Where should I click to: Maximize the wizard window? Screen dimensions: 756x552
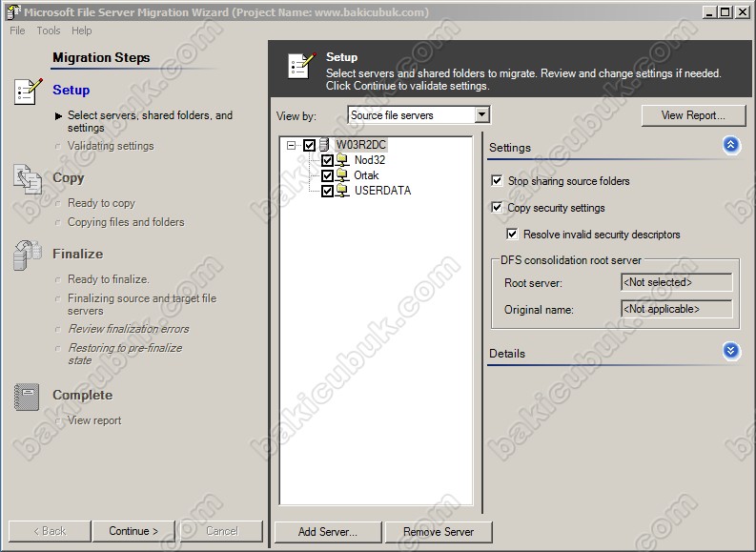(725, 12)
